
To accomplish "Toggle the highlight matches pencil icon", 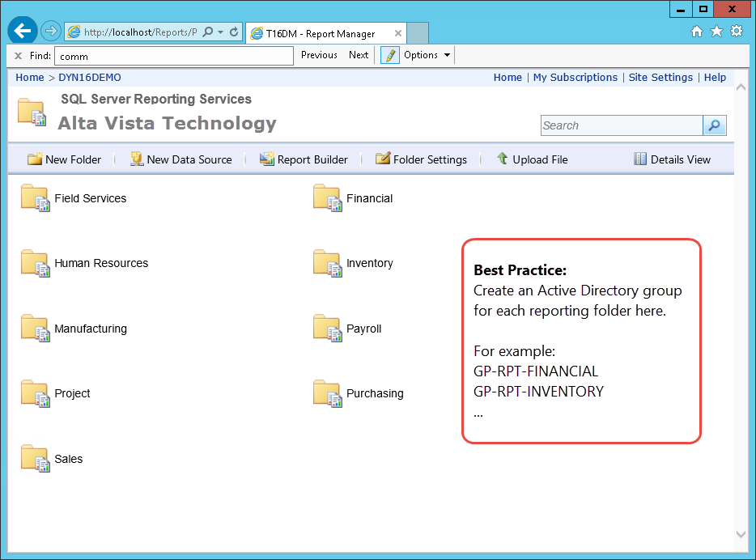I will coord(389,55).
